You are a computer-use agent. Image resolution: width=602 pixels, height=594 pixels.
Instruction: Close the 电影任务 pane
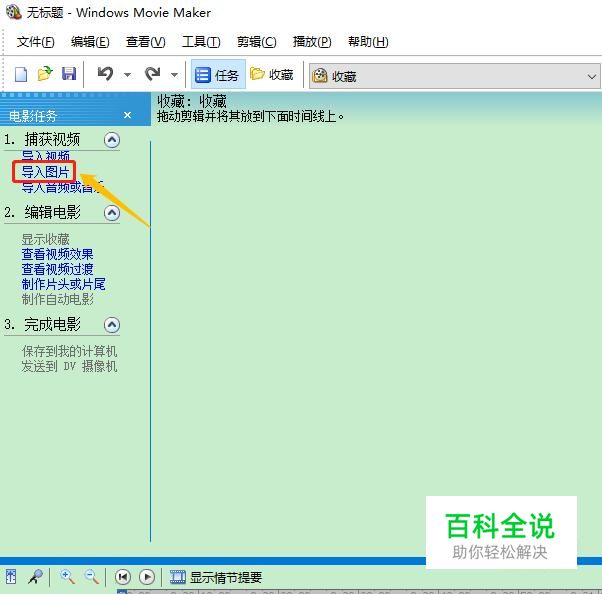[128, 115]
